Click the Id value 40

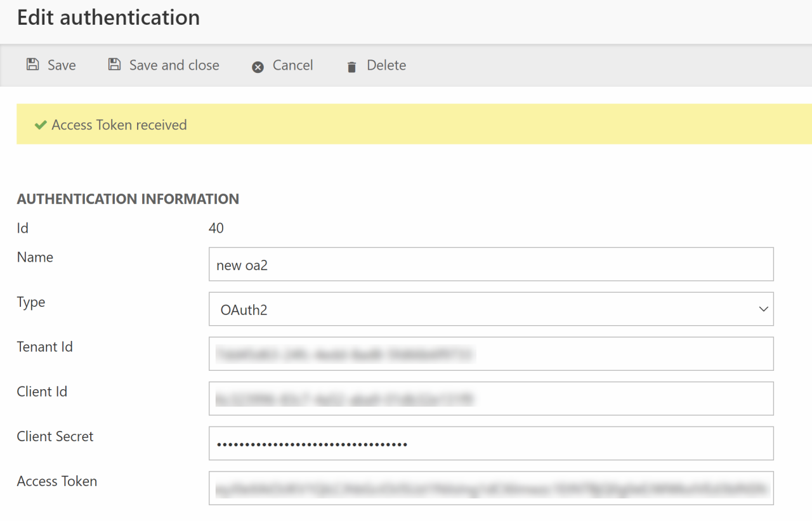[216, 228]
